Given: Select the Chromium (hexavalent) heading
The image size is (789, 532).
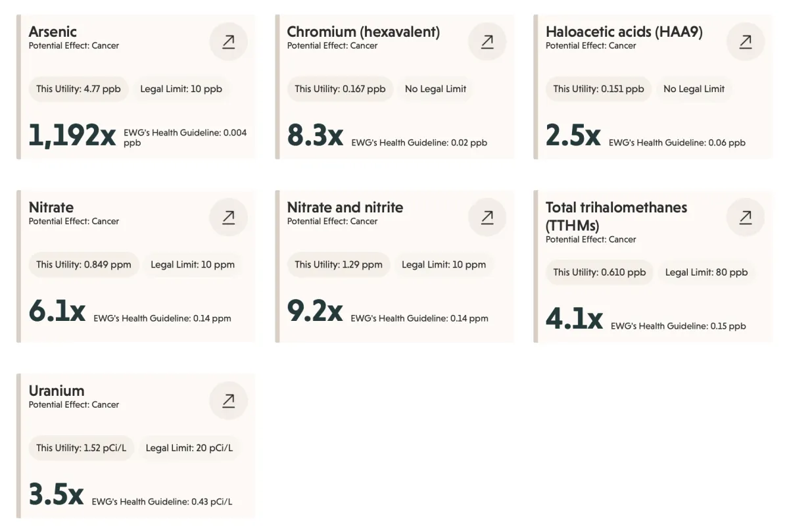Looking at the screenshot, I should 363,32.
